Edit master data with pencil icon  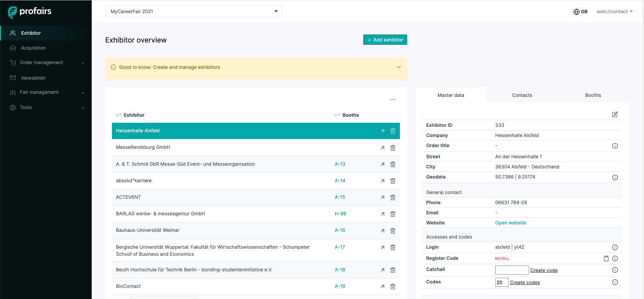click(615, 114)
